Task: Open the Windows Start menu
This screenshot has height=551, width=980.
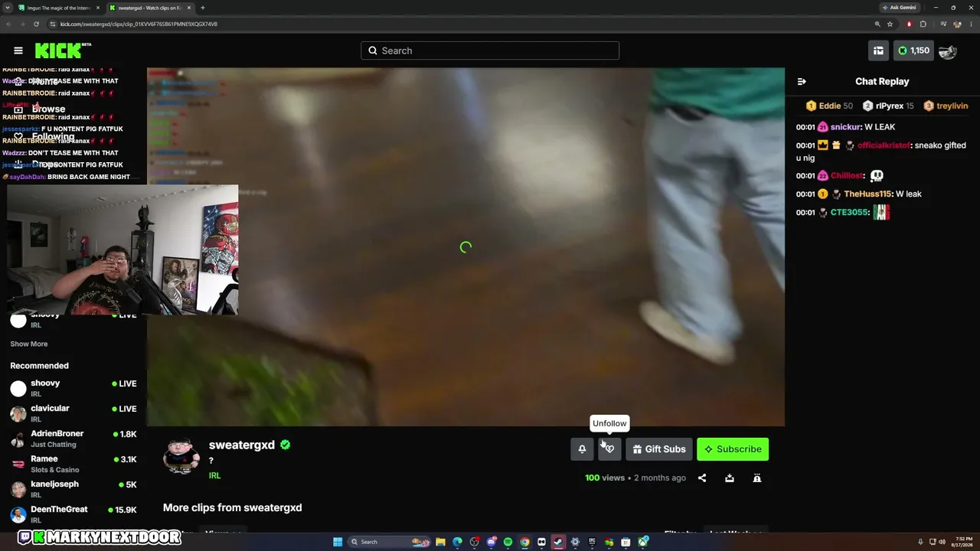Action: pyautogui.click(x=338, y=542)
